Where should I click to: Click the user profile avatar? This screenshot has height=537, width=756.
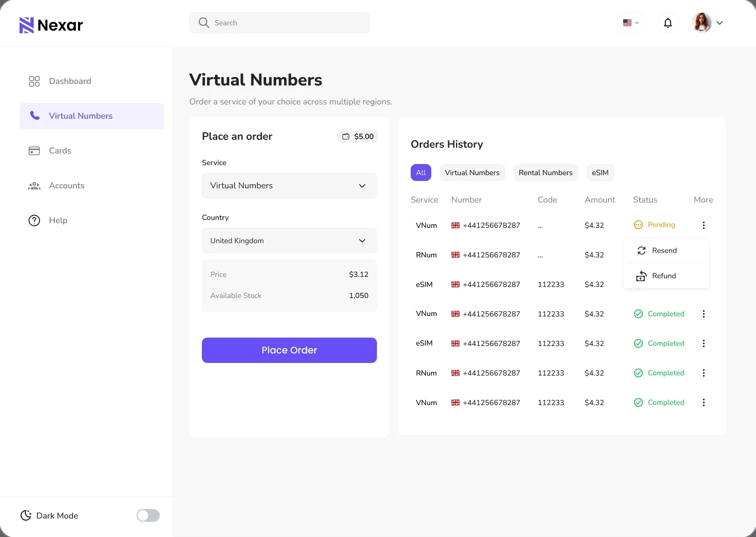click(702, 23)
